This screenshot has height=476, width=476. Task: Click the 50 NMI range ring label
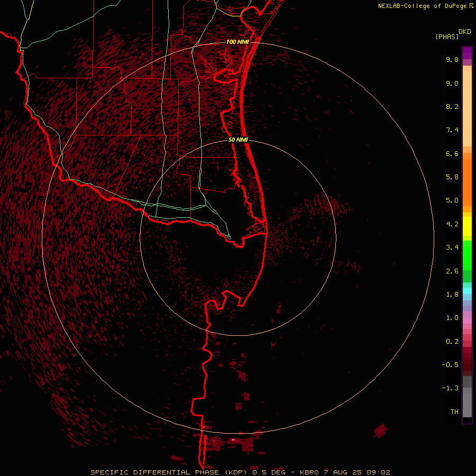click(x=238, y=140)
